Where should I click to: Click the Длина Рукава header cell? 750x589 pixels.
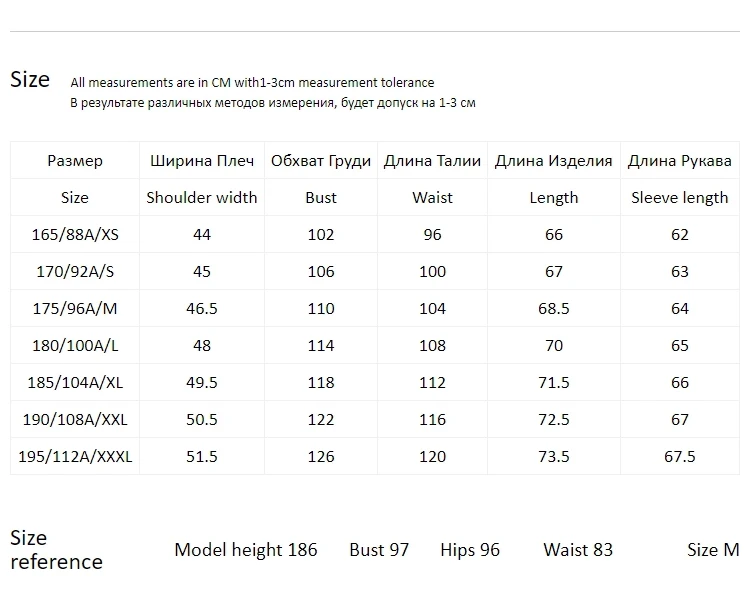(x=680, y=161)
